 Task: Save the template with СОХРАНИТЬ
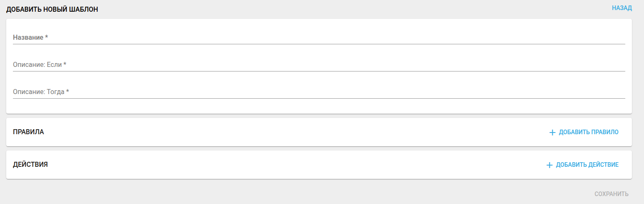[611, 194]
